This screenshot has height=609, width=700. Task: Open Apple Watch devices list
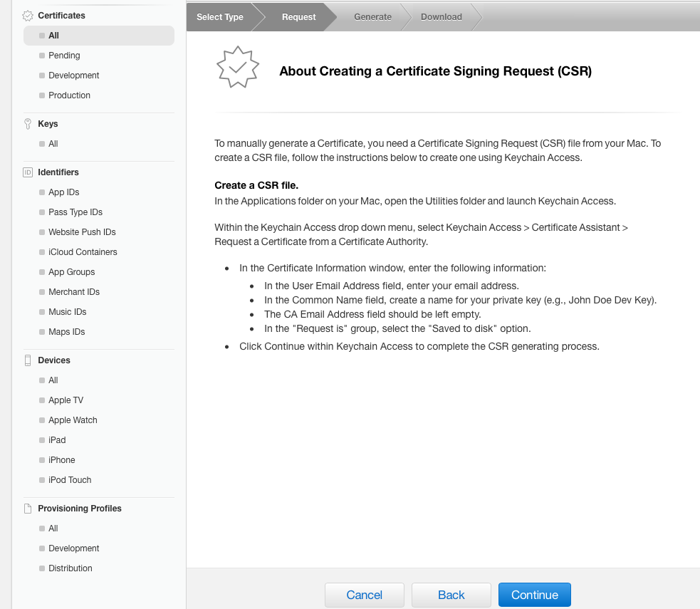tap(73, 420)
